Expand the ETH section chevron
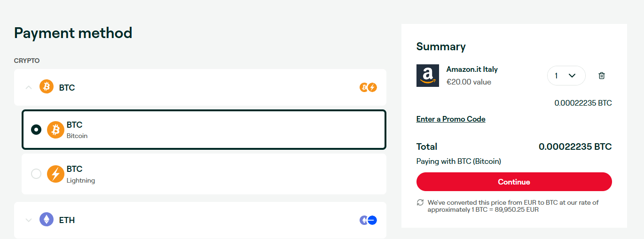 pyautogui.click(x=29, y=220)
